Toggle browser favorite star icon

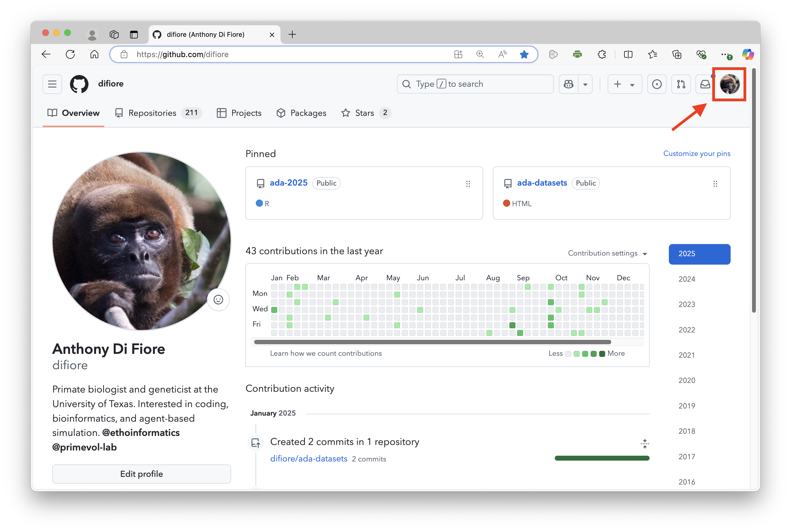524,54
